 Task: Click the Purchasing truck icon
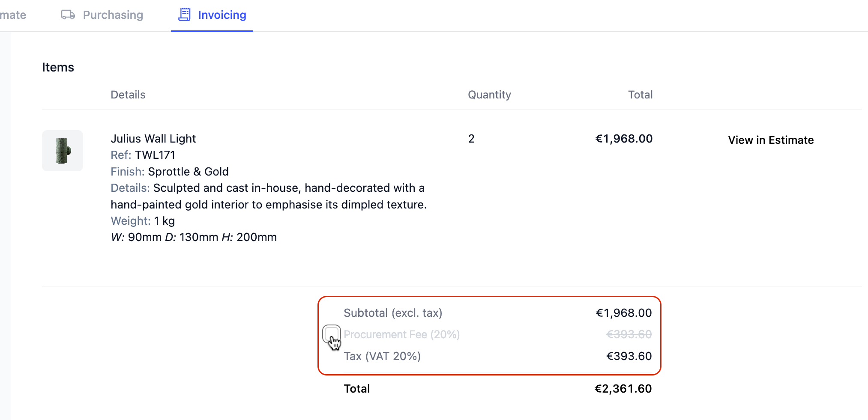coord(68,15)
